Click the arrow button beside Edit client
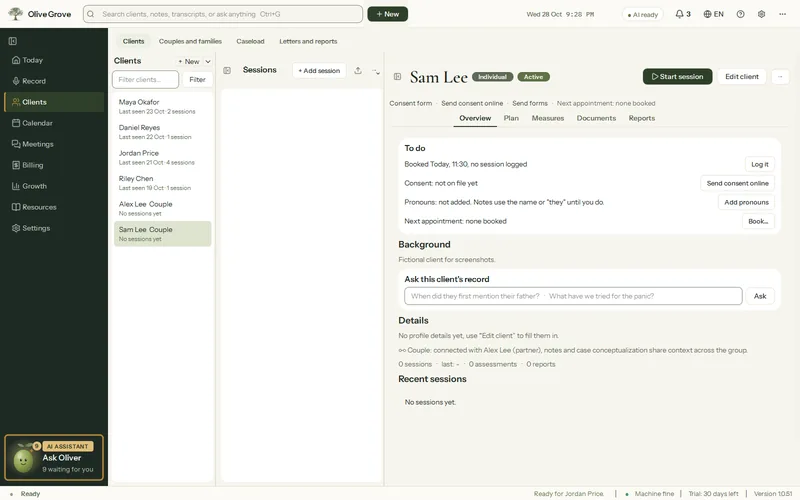 tap(780, 77)
